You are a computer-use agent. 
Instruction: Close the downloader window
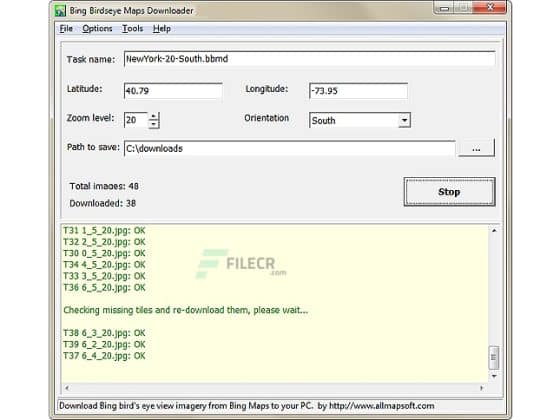490,7
